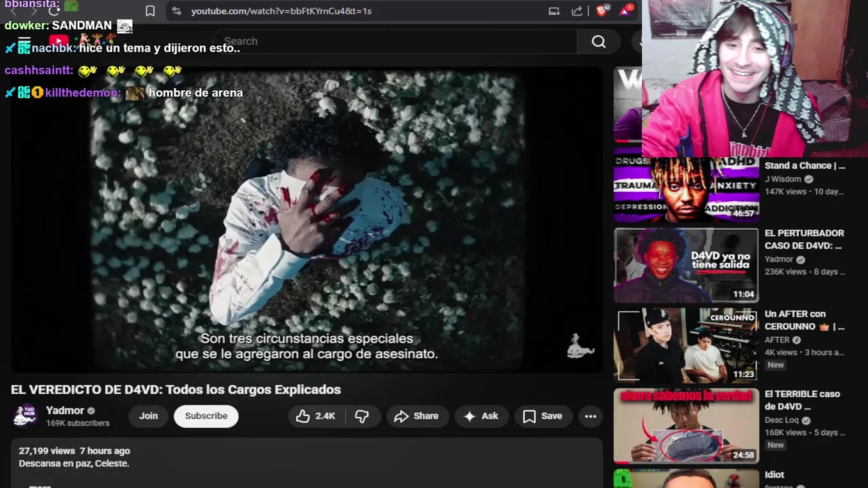Image resolution: width=868 pixels, height=488 pixels.
Task: Click the main video player frame
Action: [x=307, y=219]
